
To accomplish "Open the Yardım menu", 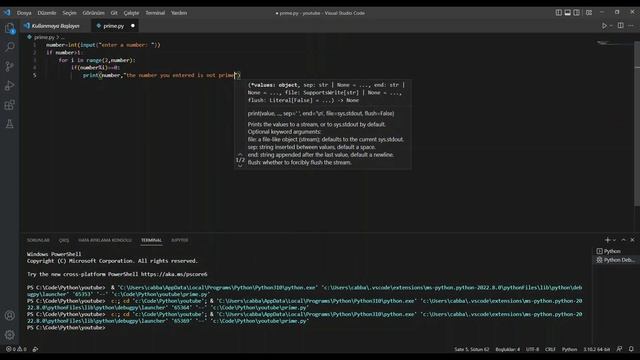I will click(179, 13).
